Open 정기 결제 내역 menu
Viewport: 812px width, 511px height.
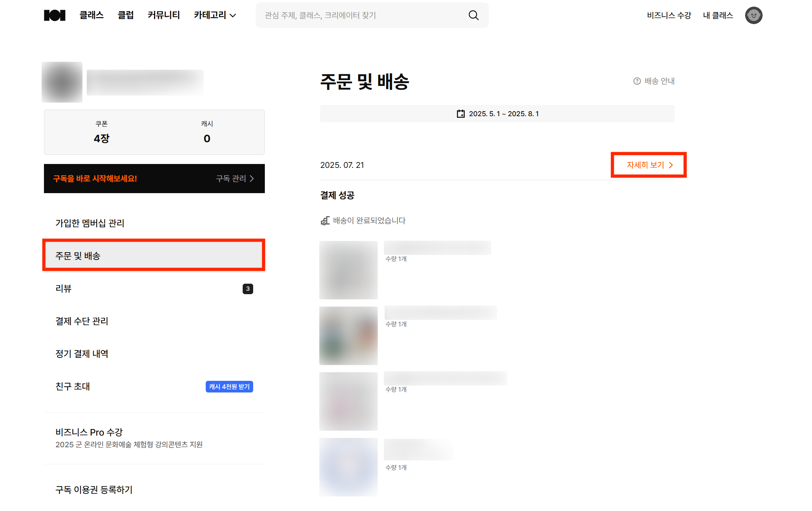pyautogui.click(x=82, y=354)
